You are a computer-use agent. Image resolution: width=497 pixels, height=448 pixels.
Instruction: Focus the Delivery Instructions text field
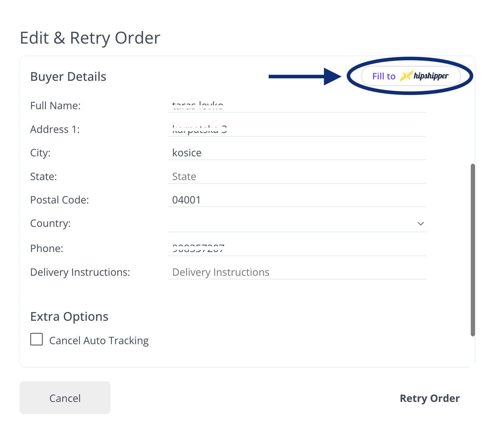(296, 272)
